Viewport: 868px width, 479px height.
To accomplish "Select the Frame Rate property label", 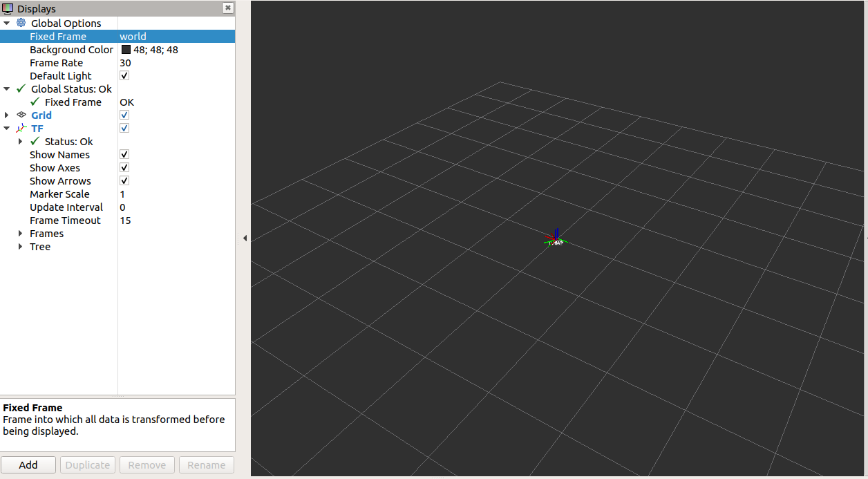I will pos(56,62).
